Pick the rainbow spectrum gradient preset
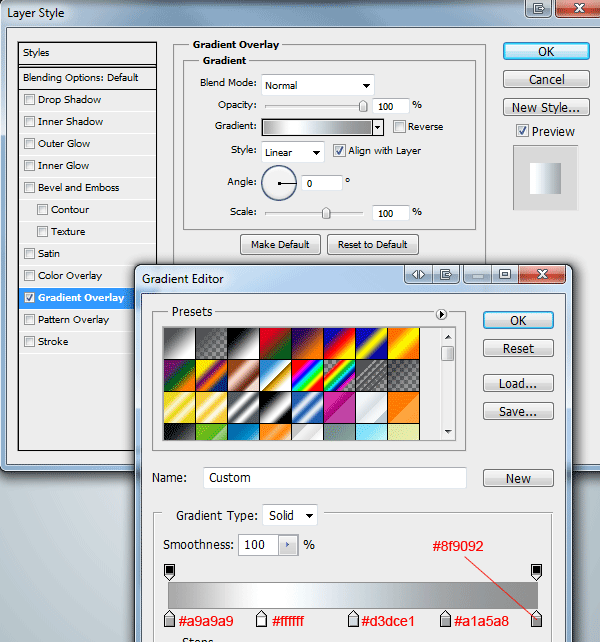Image resolution: width=600 pixels, height=642 pixels. coord(307,375)
